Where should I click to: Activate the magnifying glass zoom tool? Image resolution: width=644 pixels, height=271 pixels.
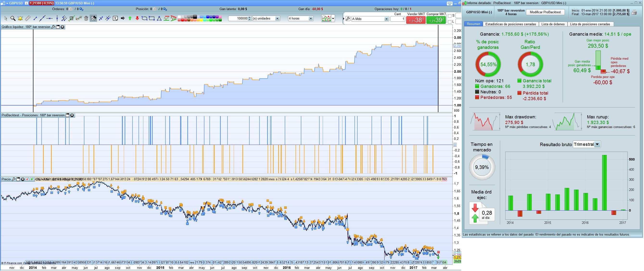pos(13,18)
